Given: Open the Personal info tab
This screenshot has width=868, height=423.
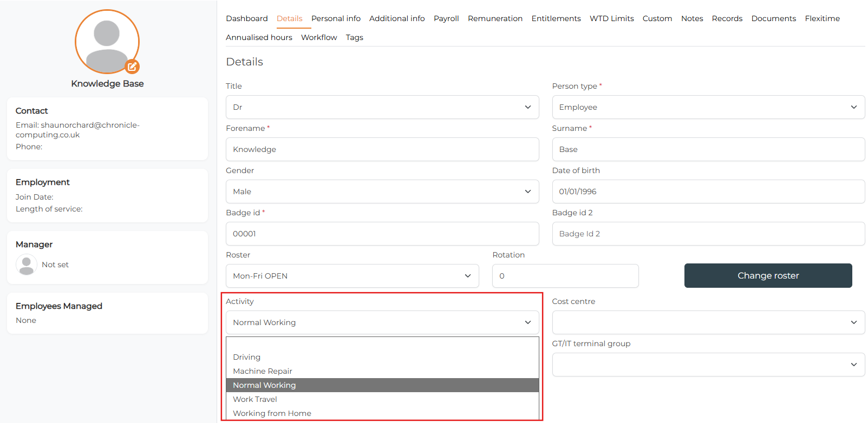Looking at the screenshot, I should pyautogui.click(x=336, y=18).
